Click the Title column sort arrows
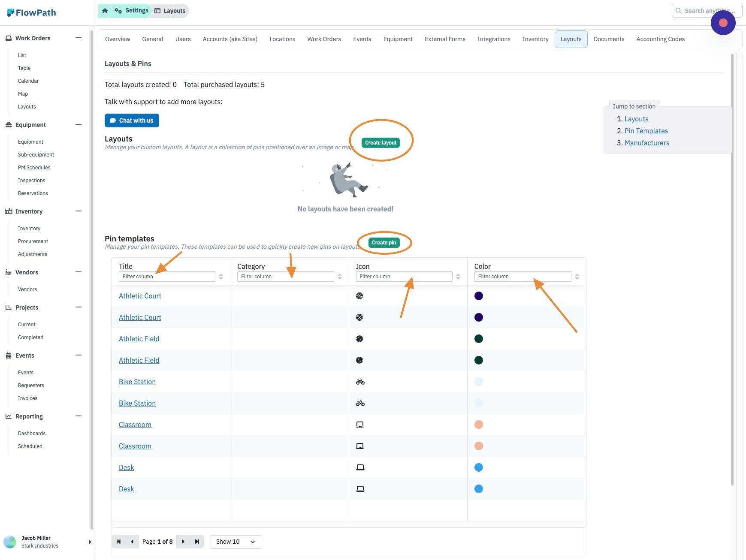The height and width of the screenshot is (560, 746). [221, 277]
